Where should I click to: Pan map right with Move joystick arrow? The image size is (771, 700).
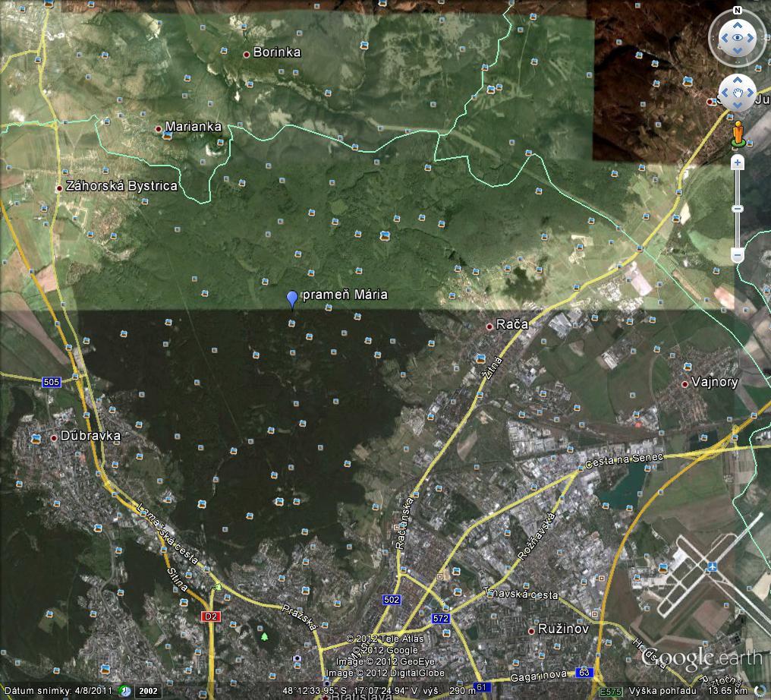click(750, 93)
